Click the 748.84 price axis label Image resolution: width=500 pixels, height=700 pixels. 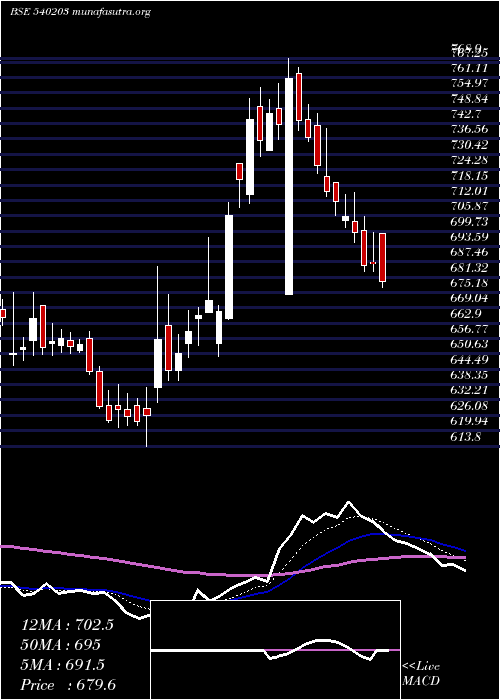pyautogui.click(x=469, y=98)
